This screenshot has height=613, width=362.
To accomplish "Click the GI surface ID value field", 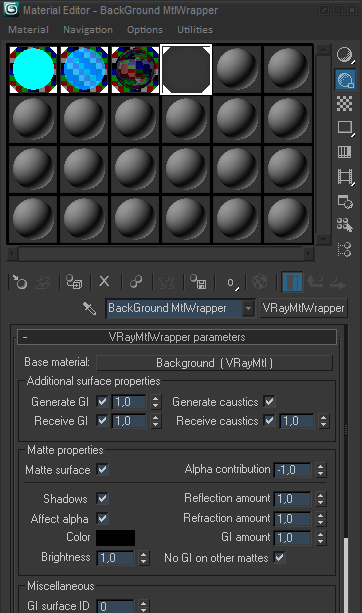I will pos(116,606).
